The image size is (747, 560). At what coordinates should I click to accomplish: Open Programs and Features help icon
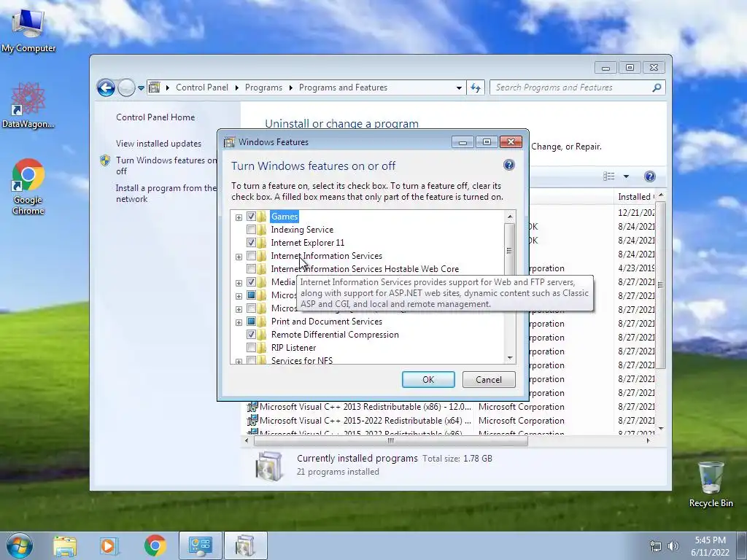tap(649, 176)
